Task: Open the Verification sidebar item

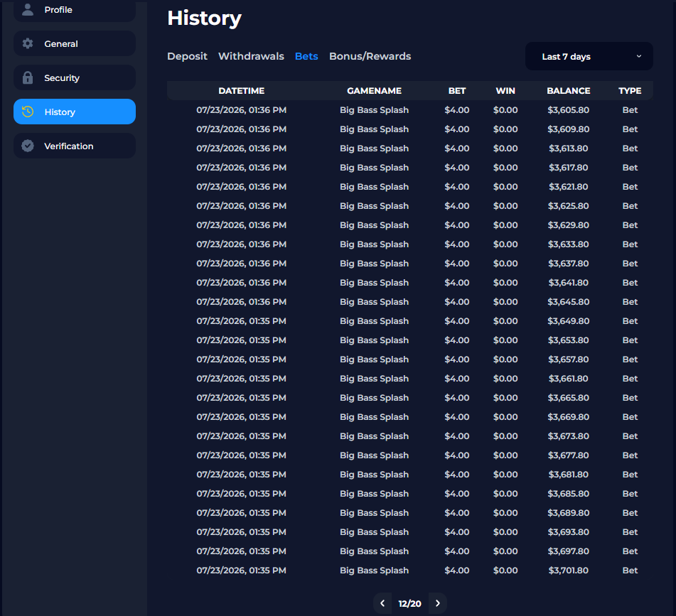Action: click(x=75, y=146)
